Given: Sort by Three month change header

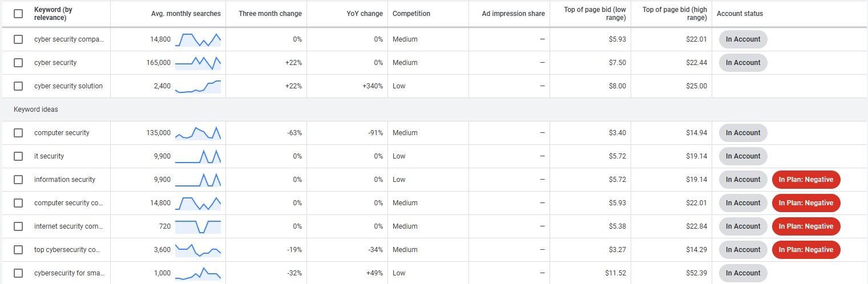Looking at the screenshot, I should click(270, 14).
